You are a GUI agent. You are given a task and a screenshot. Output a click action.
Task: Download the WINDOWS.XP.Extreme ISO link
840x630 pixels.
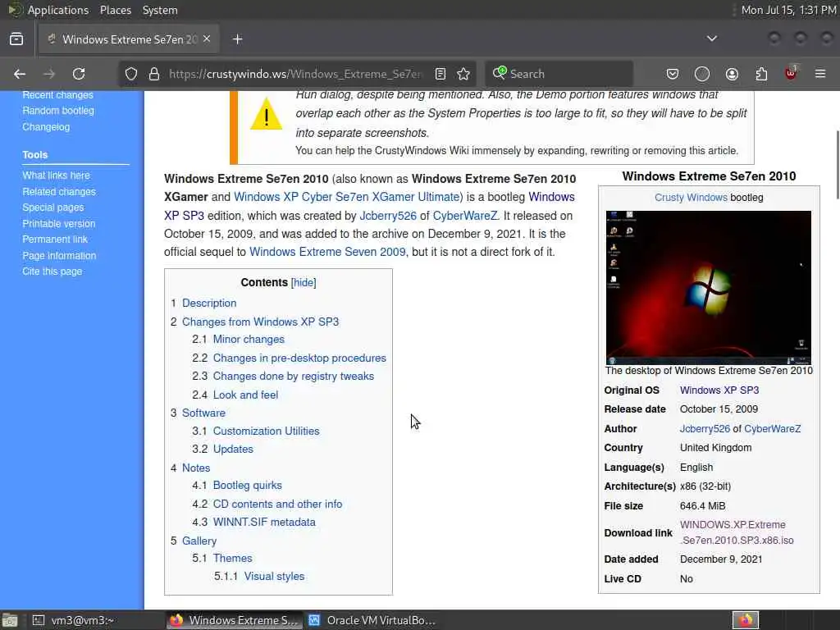(x=737, y=532)
